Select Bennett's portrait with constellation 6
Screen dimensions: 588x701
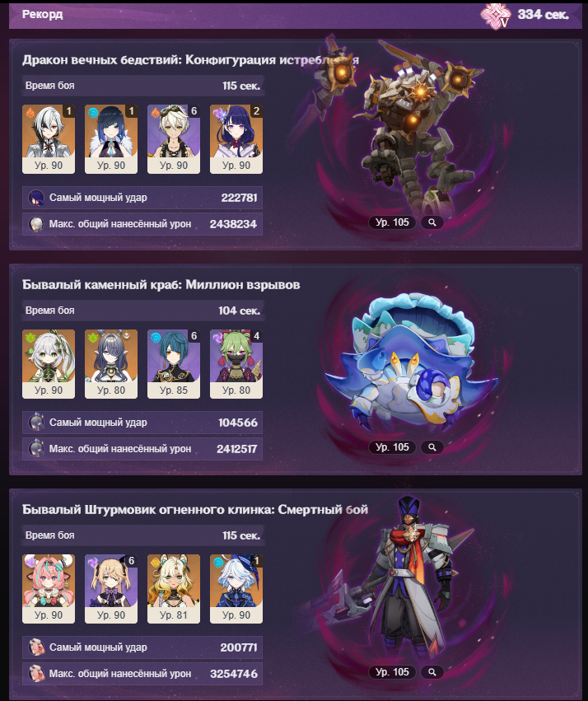point(174,139)
